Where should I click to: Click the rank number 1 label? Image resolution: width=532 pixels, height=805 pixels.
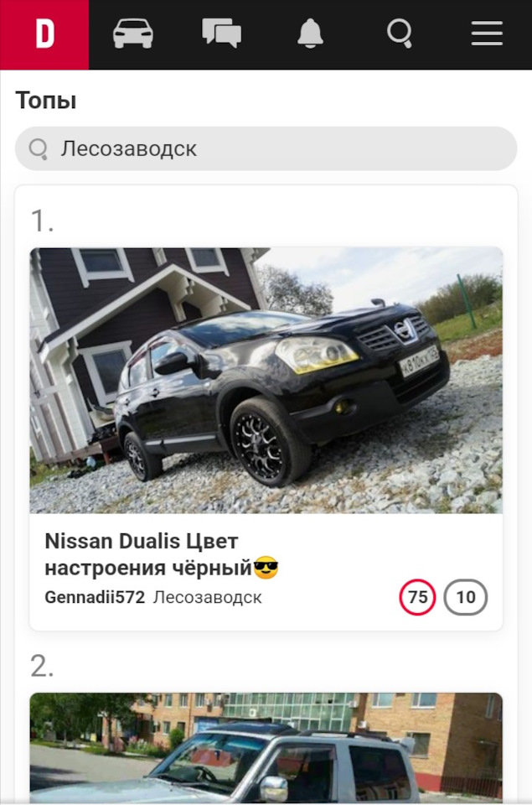tap(42, 221)
